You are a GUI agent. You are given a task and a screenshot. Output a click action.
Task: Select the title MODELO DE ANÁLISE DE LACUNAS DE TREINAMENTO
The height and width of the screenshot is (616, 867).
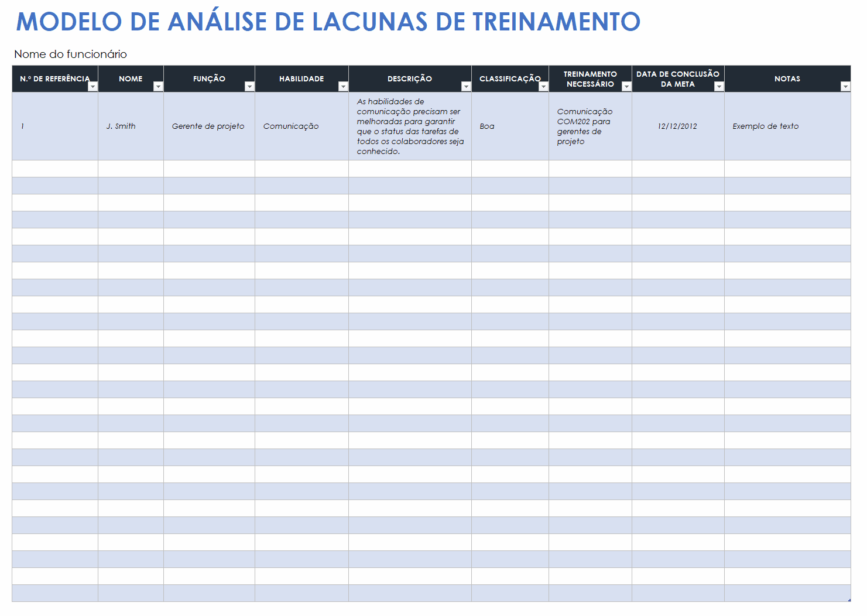coord(328,22)
